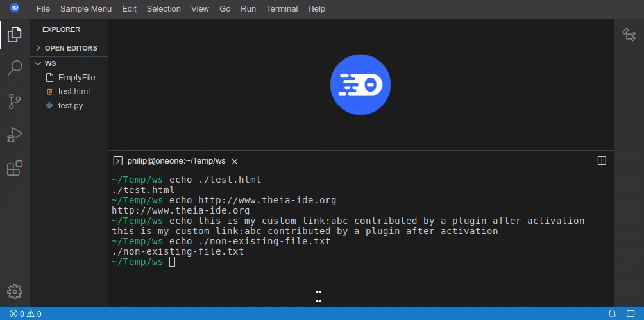This screenshot has height=320, width=644.
Task: Open the settings gear menu
Action: pos(15,292)
